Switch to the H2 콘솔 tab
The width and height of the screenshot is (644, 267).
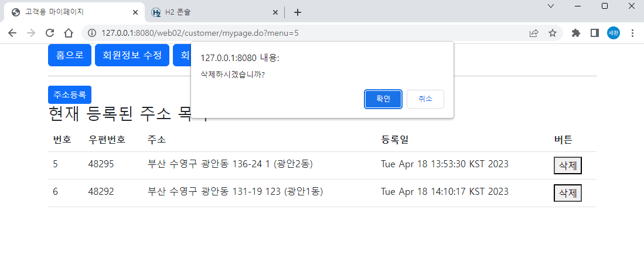(213, 12)
